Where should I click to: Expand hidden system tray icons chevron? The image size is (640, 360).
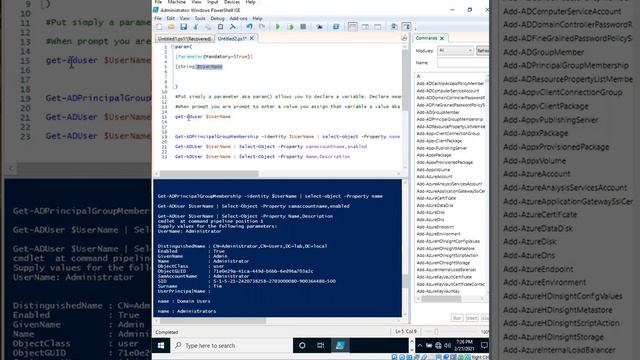(420, 346)
